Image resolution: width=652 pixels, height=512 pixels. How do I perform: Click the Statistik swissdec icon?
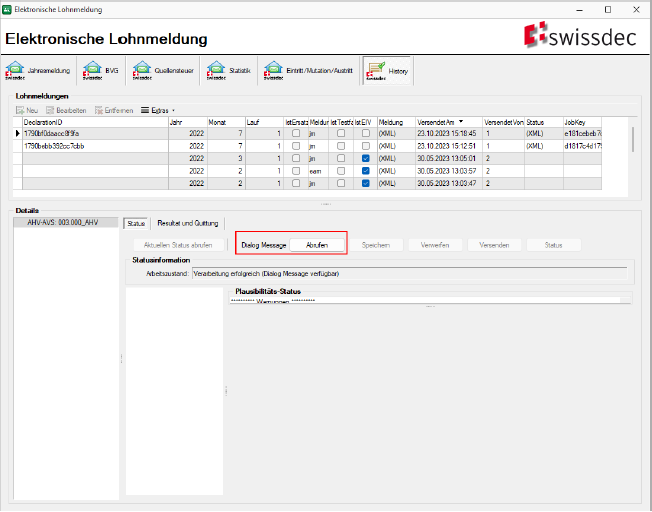(x=215, y=71)
